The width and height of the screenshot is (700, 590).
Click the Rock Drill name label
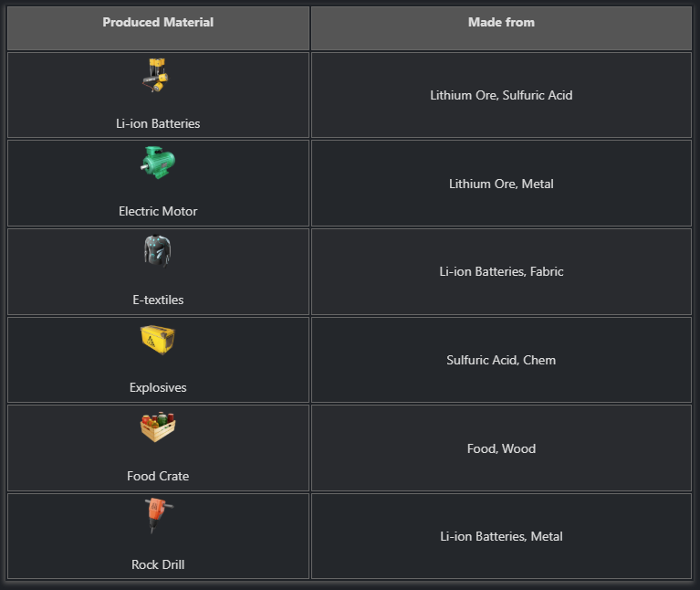coord(158,564)
